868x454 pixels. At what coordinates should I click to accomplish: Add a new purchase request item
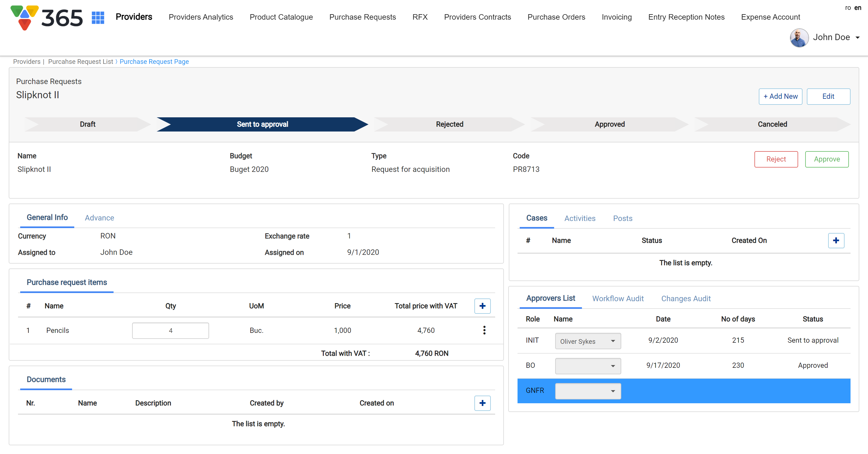point(482,306)
